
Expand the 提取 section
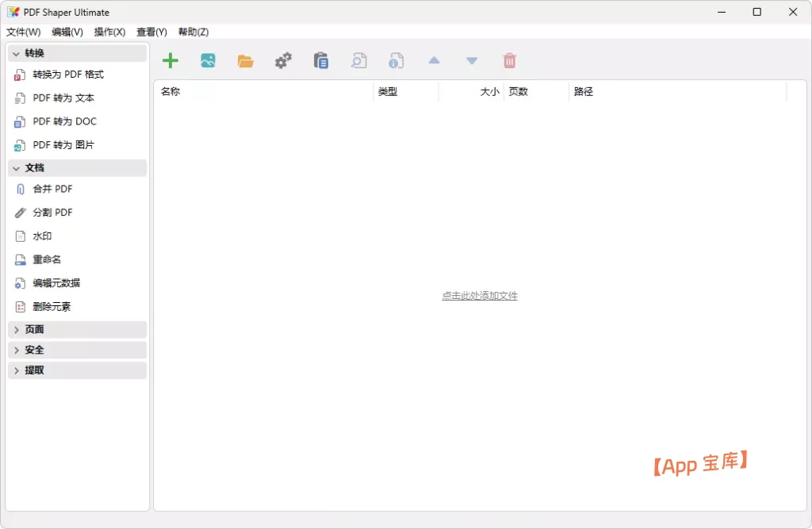click(x=33, y=370)
